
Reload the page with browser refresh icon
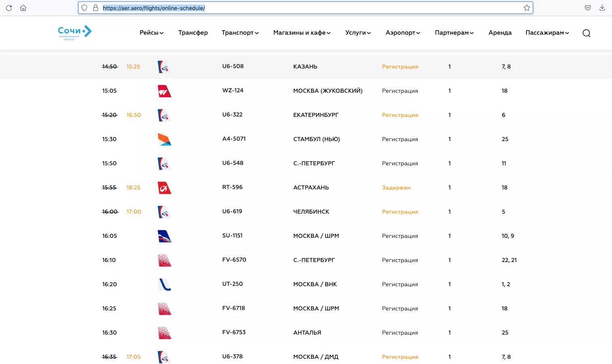point(9,8)
